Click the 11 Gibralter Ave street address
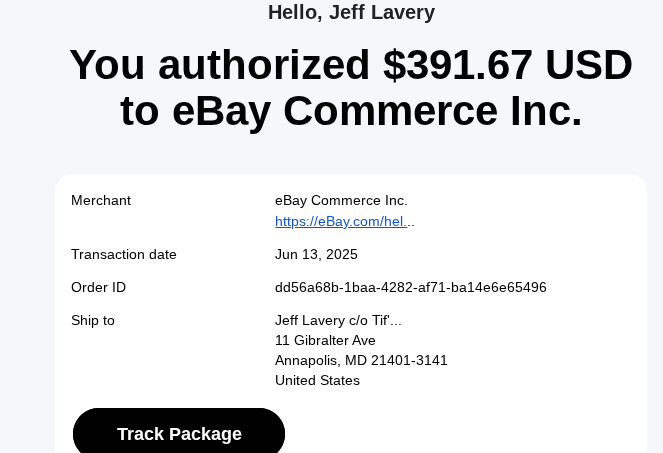This screenshot has height=453, width=663. click(325, 340)
